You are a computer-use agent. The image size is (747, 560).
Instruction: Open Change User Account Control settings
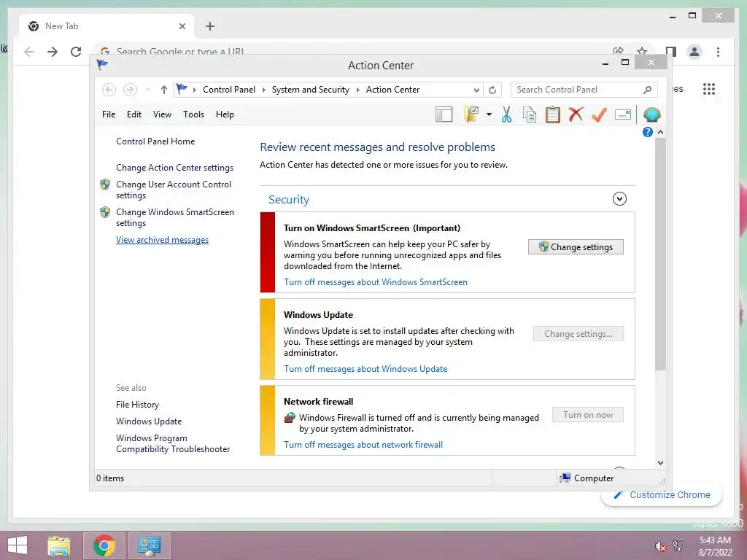coord(174,190)
